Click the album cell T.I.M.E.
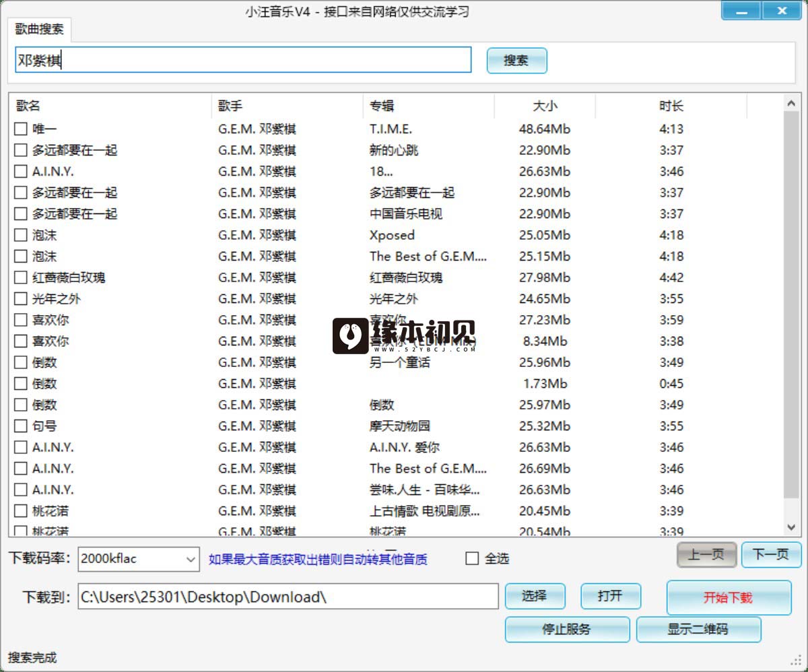808x672 pixels. click(391, 129)
